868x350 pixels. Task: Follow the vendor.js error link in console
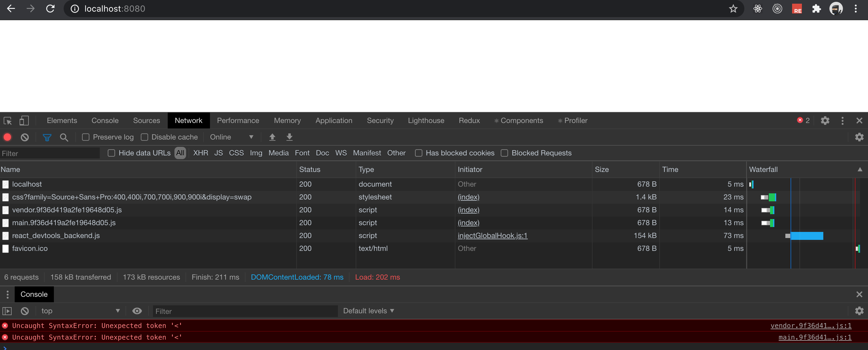click(x=811, y=326)
